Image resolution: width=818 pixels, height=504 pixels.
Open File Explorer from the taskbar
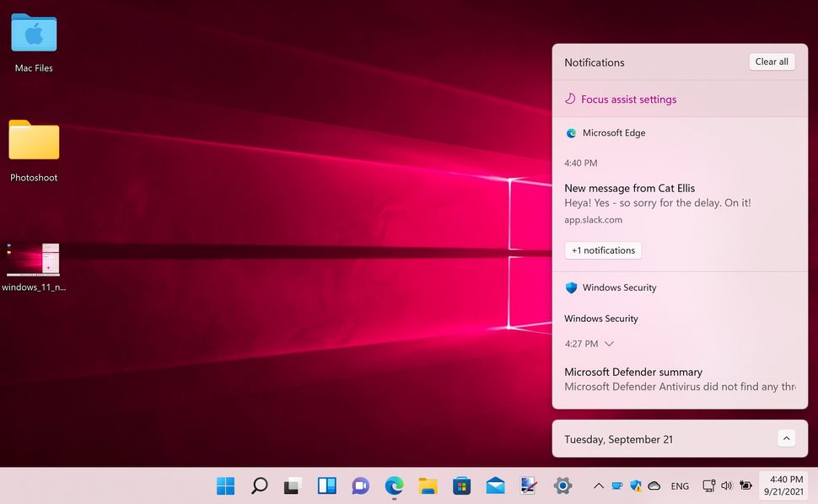(428, 485)
